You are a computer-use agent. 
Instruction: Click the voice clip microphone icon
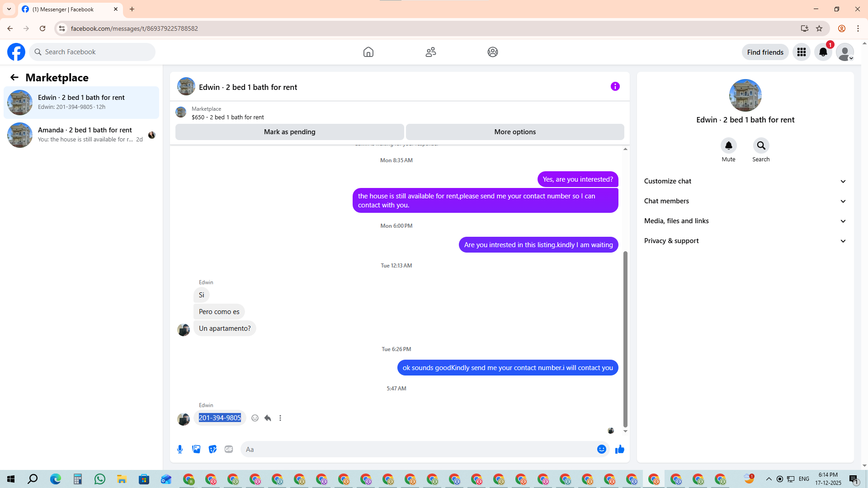180,449
